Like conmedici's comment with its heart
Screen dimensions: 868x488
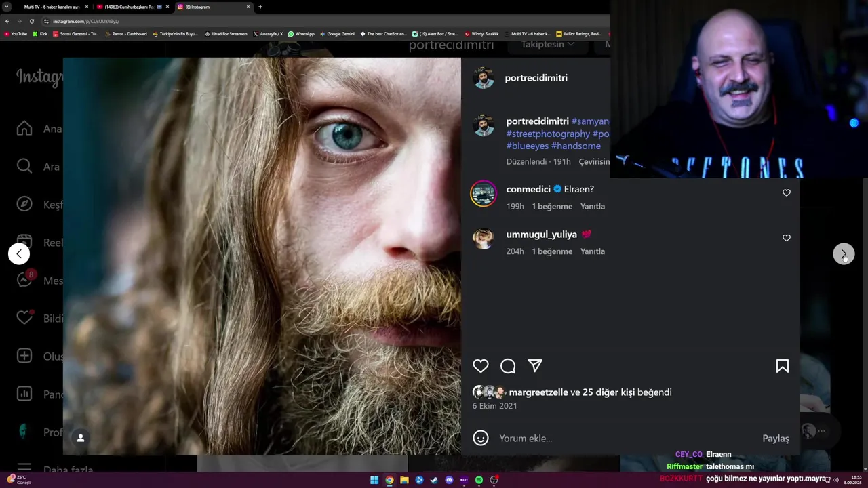(x=787, y=193)
